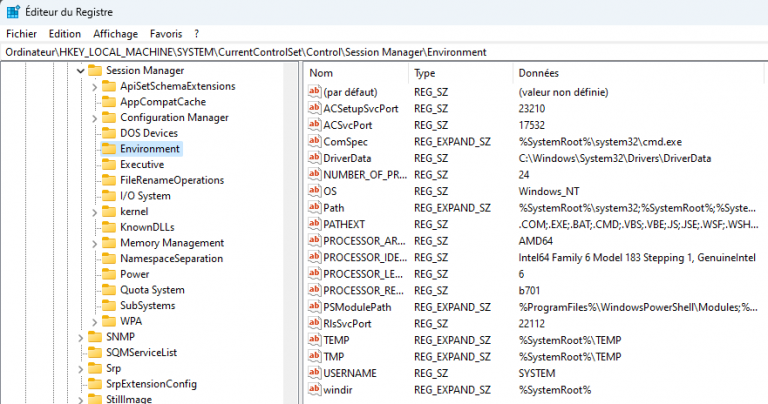This screenshot has height=404, width=768.
Task: Select the PROCESSOR_IDE... value name
Action: coord(365,258)
